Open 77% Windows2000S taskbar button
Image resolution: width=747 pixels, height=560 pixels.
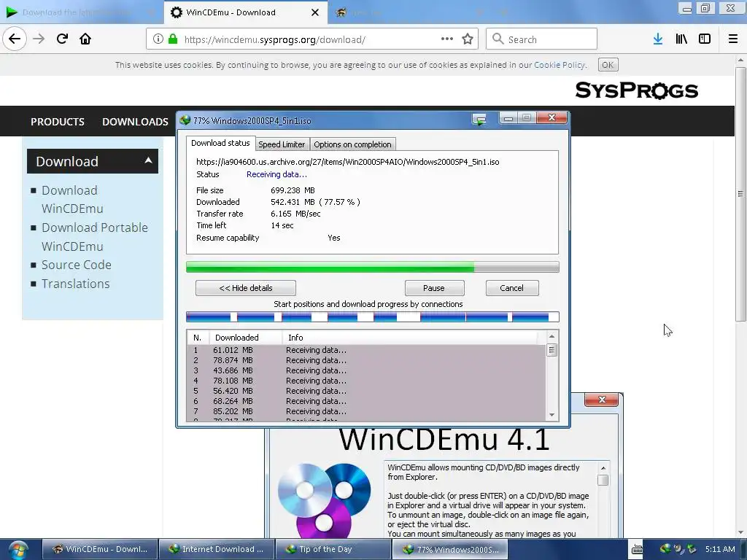(449, 549)
